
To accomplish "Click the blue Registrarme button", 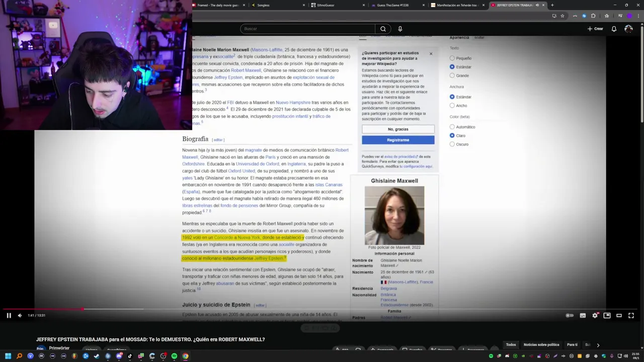I will (x=398, y=140).
